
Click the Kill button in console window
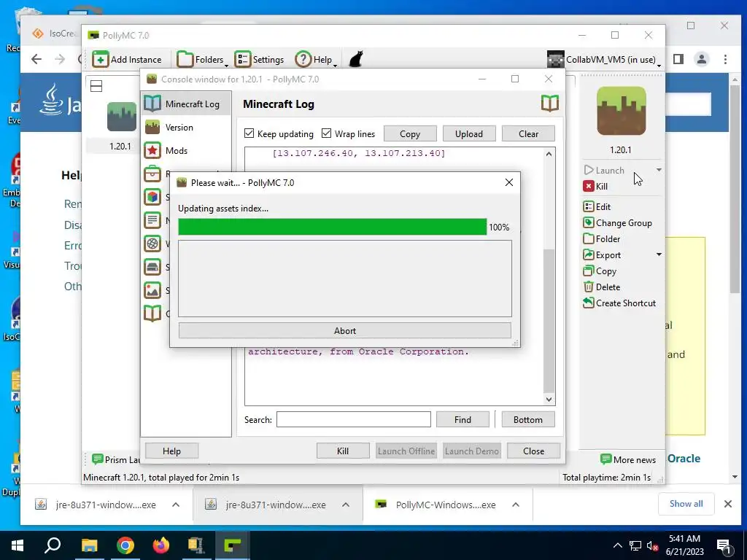point(343,451)
